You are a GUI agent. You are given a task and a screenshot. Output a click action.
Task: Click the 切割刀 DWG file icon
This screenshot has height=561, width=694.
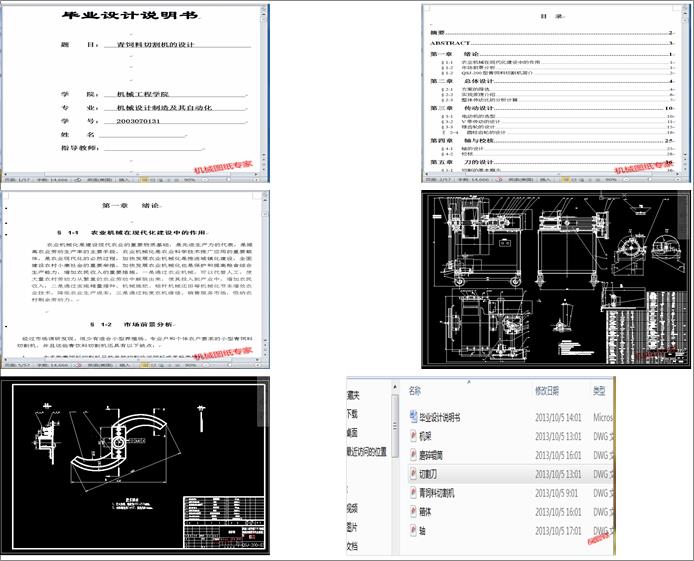tap(413, 474)
